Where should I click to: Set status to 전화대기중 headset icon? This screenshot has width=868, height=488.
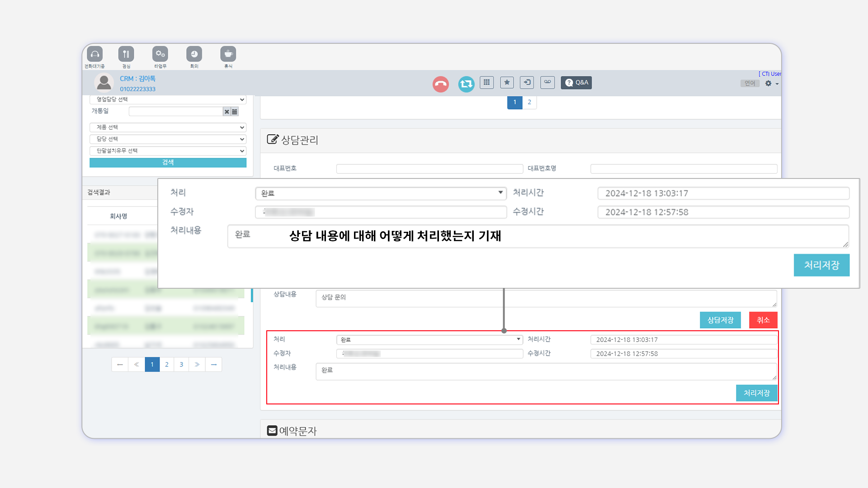point(95,54)
